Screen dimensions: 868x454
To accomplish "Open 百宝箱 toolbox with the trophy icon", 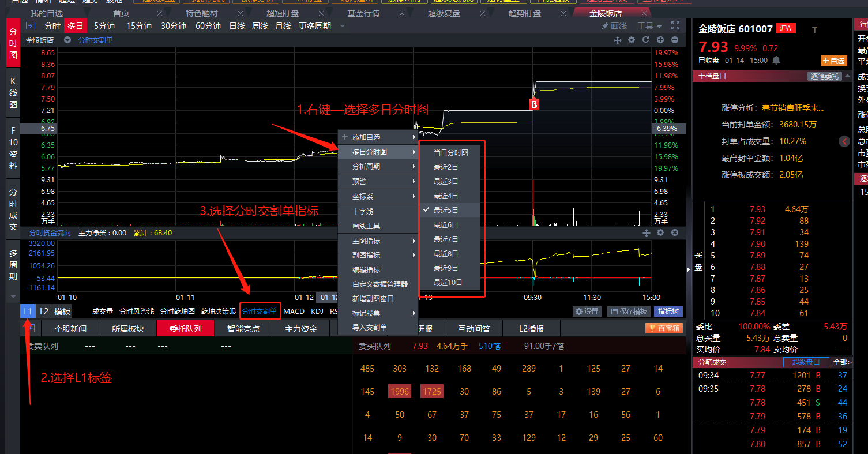I will pyautogui.click(x=664, y=328).
